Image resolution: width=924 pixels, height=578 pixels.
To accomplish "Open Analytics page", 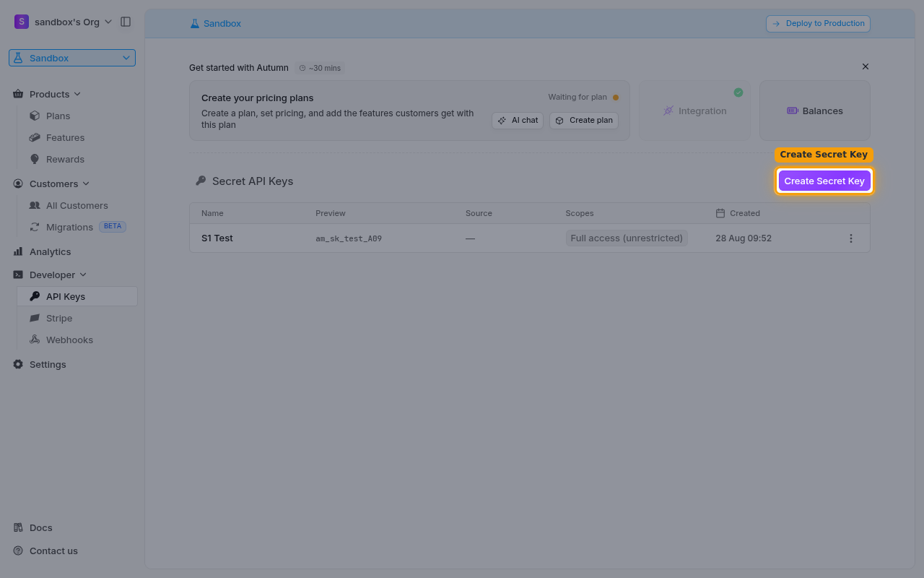I will coord(50,251).
